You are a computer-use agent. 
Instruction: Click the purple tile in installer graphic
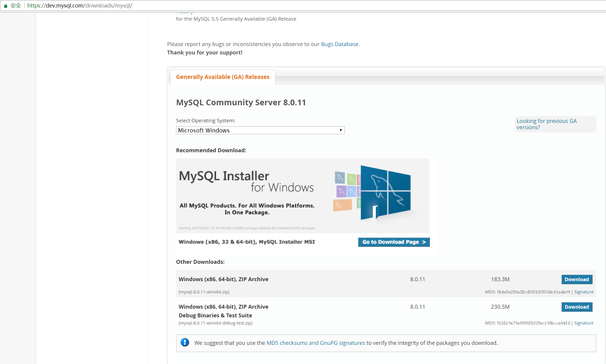[341, 191]
